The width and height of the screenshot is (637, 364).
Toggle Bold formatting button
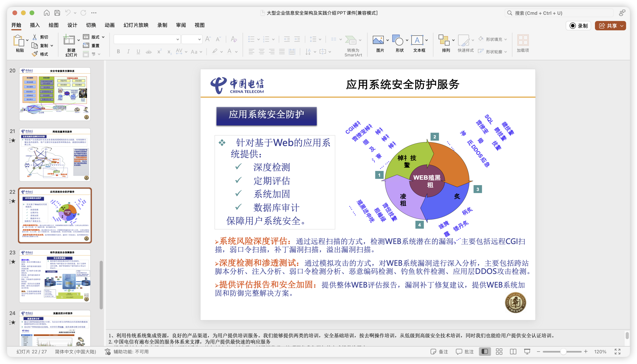(x=118, y=51)
